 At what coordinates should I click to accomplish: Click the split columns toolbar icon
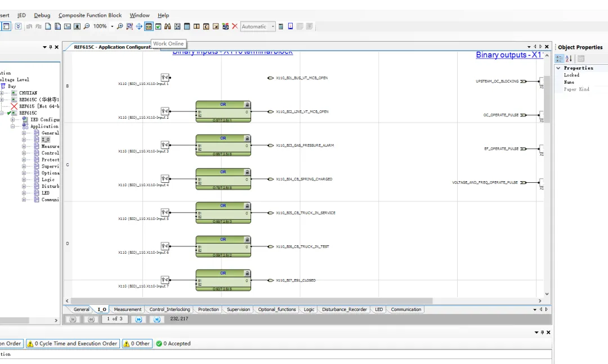tap(196, 26)
